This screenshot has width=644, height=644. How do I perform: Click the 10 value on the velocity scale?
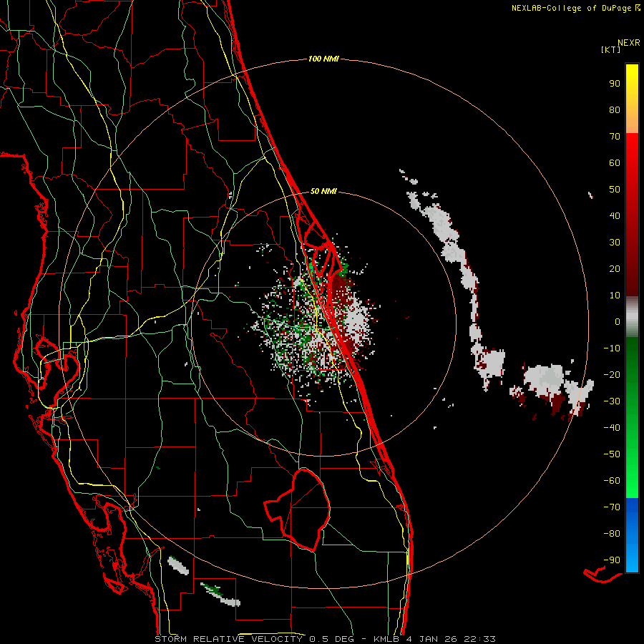(x=615, y=296)
